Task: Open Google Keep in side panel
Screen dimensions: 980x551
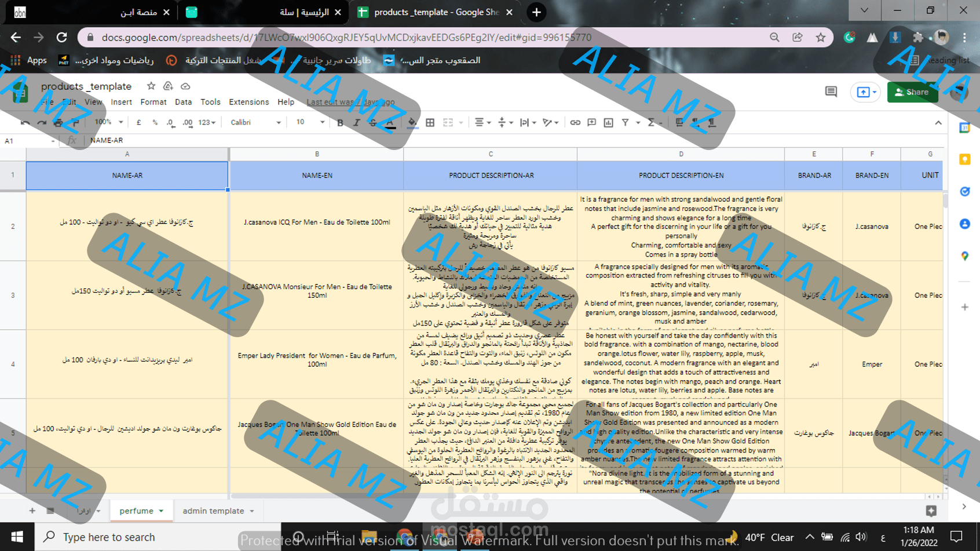Action: pos(965,159)
